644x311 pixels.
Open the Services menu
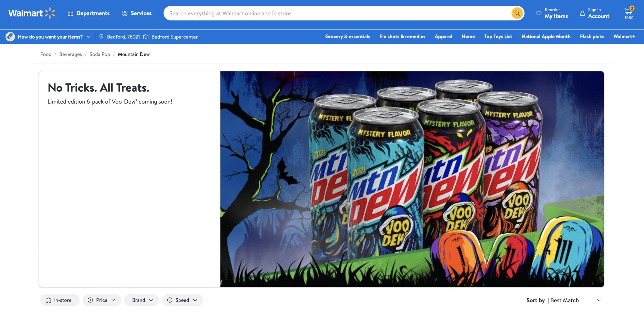click(137, 13)
